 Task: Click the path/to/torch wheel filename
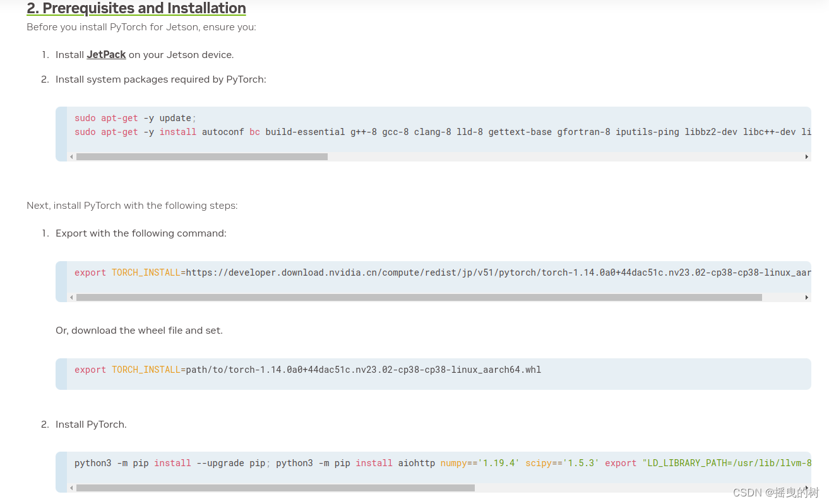[x=363, y=370]
